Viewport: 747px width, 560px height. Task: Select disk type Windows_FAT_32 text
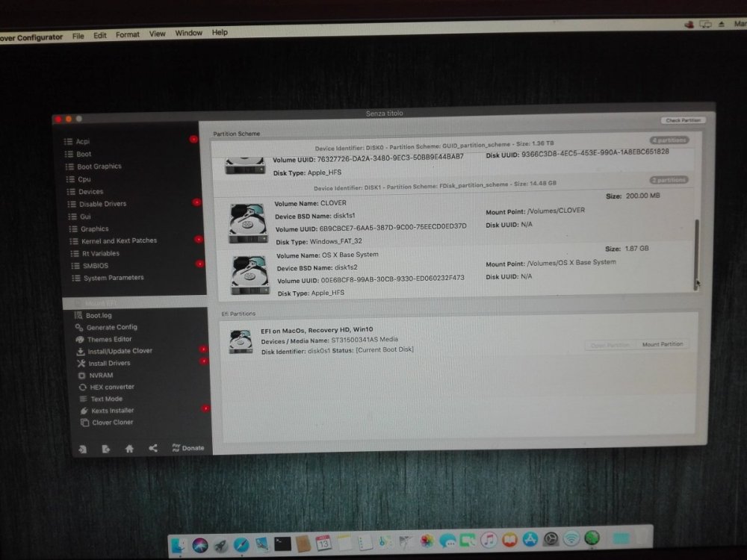336,241
